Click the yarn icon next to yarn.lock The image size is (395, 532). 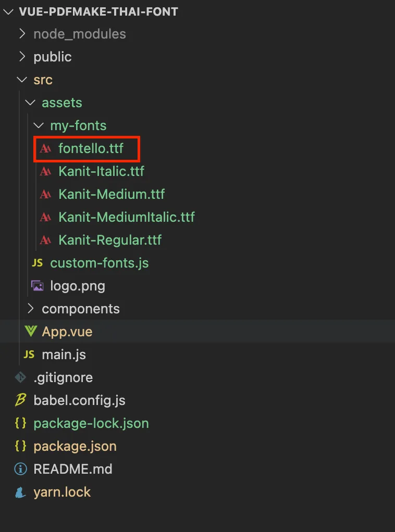[21, 492]
